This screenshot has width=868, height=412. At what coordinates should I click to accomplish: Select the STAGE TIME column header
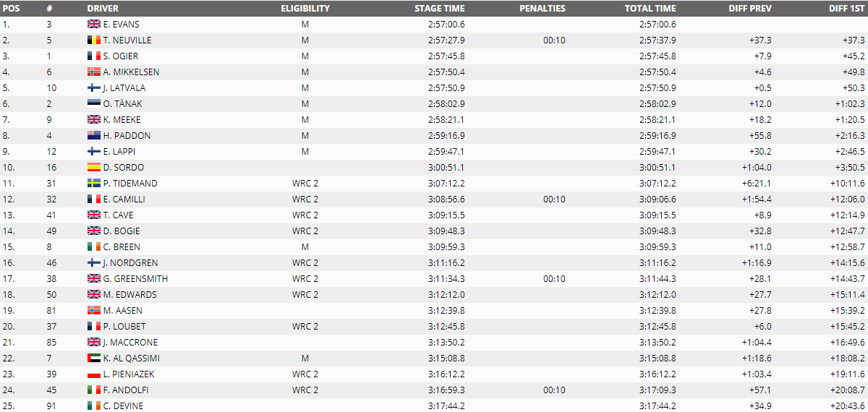[440, 9]
